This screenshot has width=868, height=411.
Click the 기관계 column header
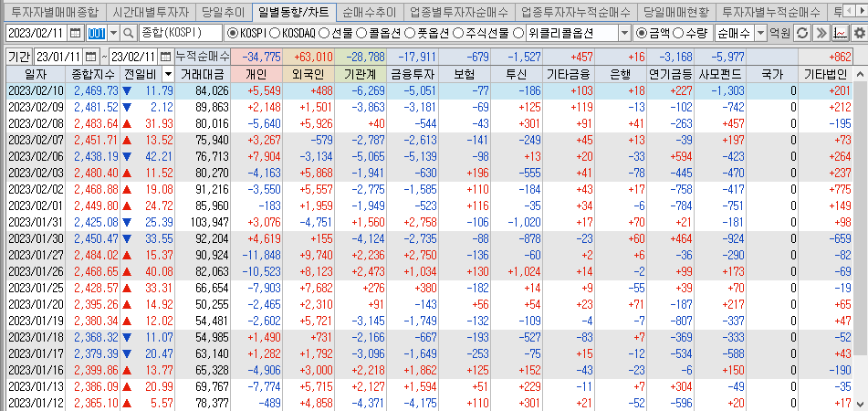click(x=361, y=74)
